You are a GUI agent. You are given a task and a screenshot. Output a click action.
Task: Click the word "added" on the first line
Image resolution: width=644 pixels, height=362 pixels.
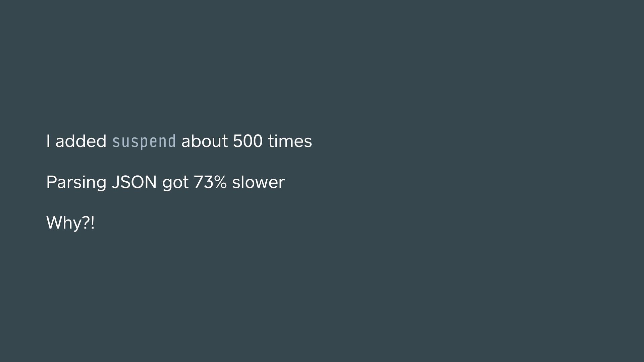pos(81,141)
